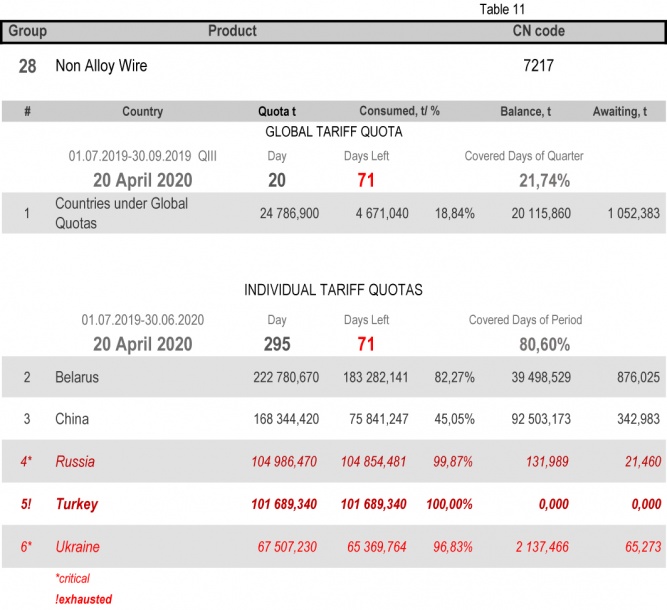
Task: Click the "Awaiting, t" column header
Action: 619,112
